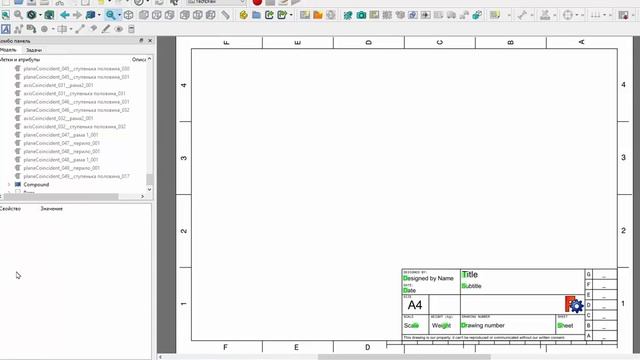Select the topmost planeCoincident_045 ступенька tree row
The image size is (640, 360).
[76, 69]
